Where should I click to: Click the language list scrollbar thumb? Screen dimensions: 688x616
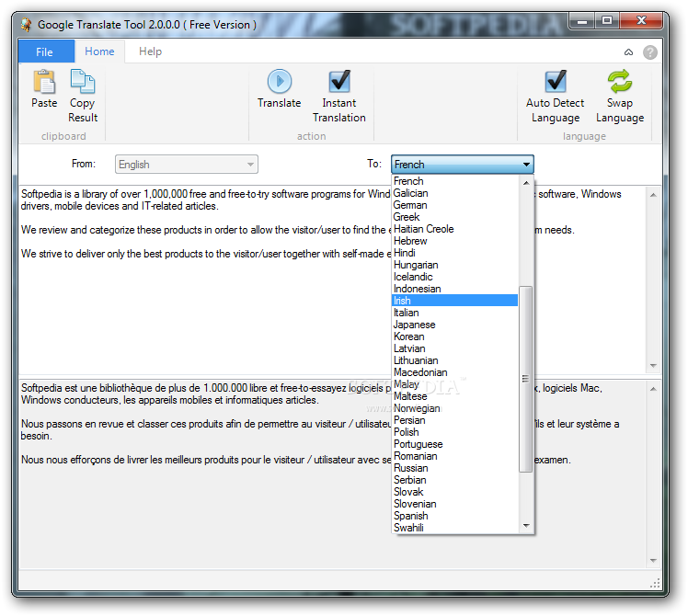point(525,379)
